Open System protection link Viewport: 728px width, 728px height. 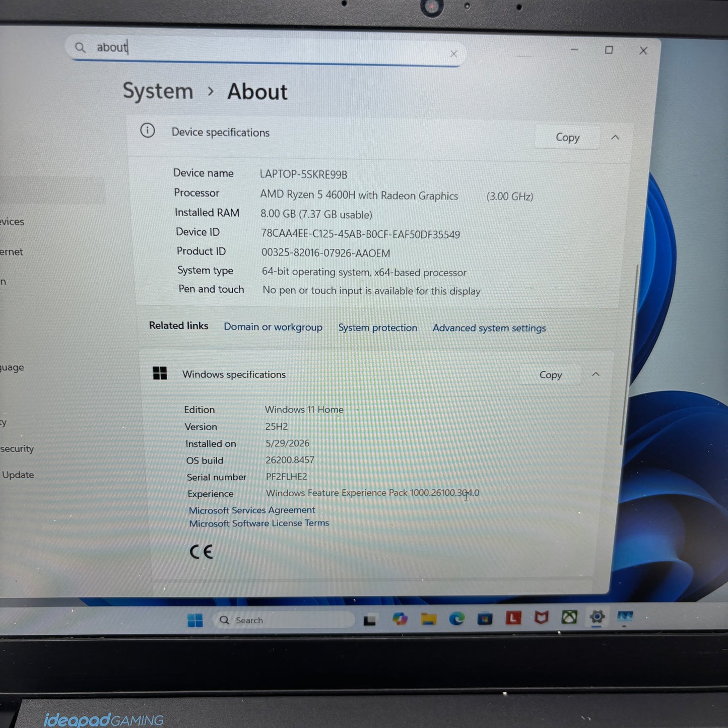tap(377, 327)
